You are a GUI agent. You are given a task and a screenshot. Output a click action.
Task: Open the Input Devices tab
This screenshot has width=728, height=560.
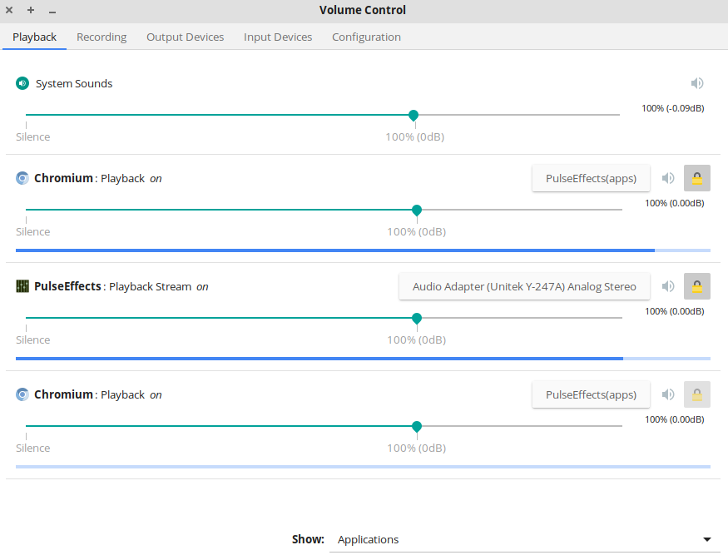[278, 37]
